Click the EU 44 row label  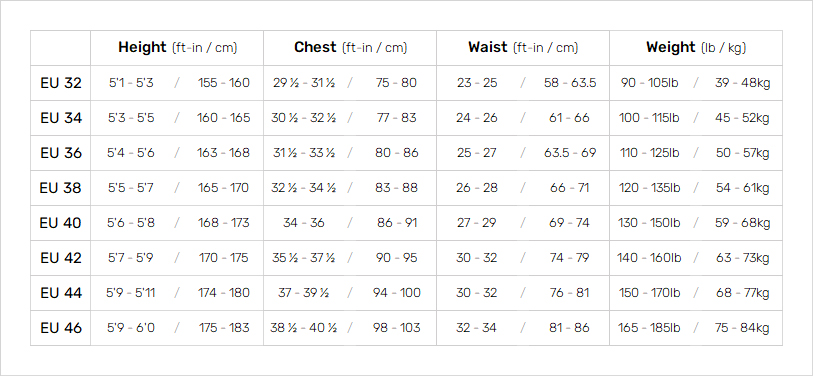click(61, 294)
